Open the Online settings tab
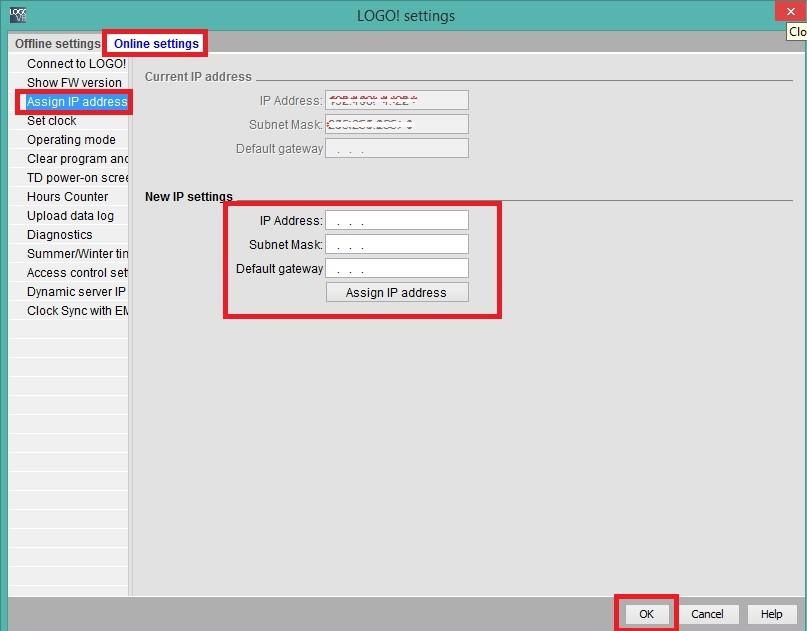 [156, 44]
